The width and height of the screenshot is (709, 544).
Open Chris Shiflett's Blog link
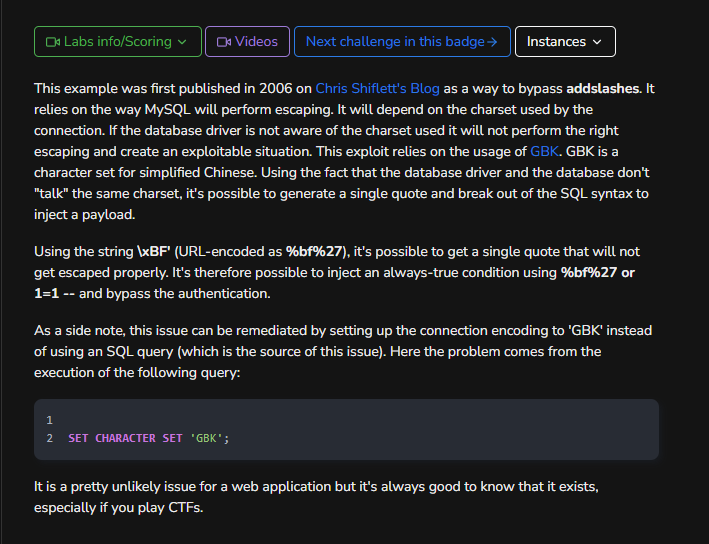point(377,88)
